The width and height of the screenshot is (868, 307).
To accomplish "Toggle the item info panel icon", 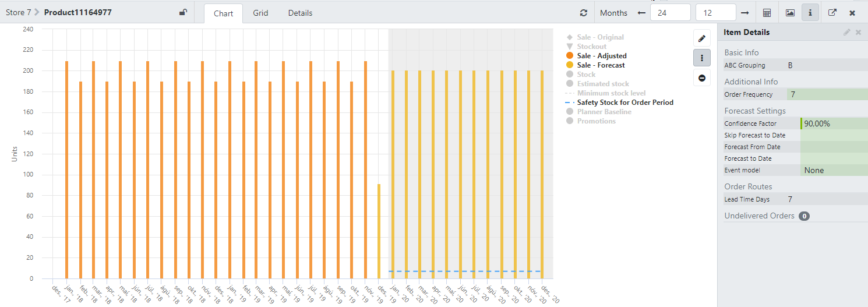I will click(x=810, y=13).
